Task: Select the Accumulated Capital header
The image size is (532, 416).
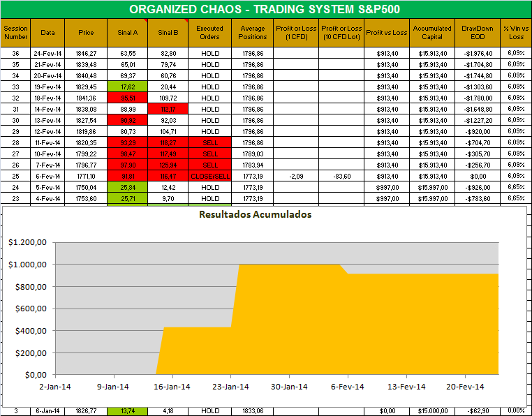Action: click(x=432, y=33)
